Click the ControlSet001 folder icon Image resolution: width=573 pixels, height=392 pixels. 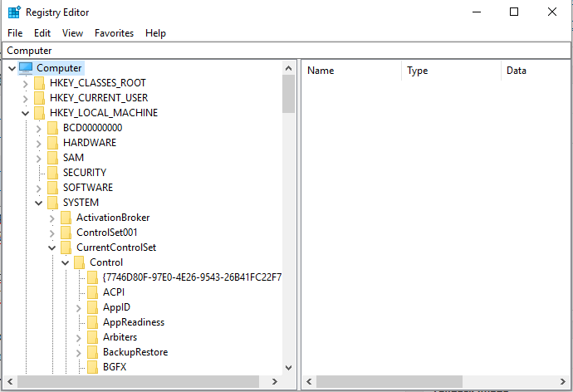click(x=66, y=233)
